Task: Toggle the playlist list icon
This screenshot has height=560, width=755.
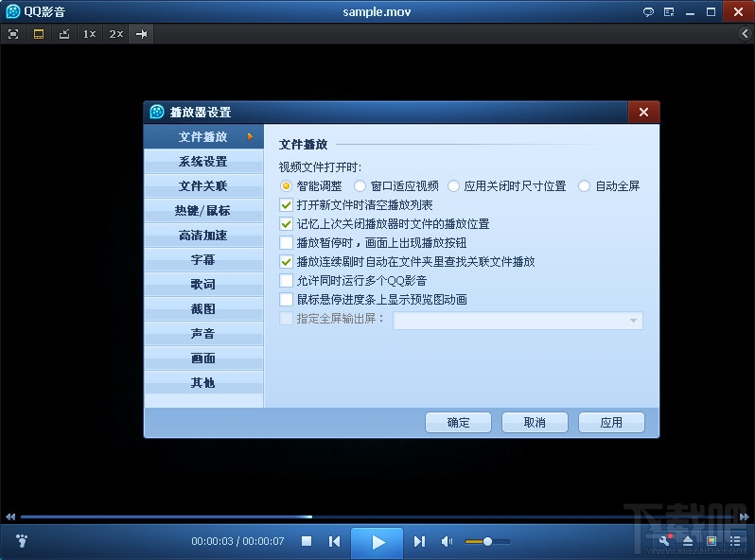Action: (735, 541)
